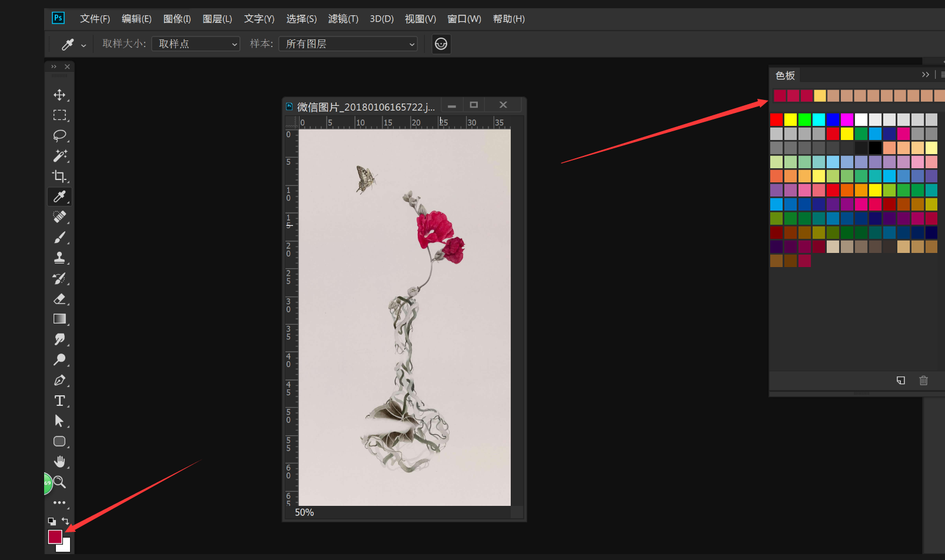Open the 视图(V) menu
This screenshot has width=945, height=560.
(x=421, y=19)
